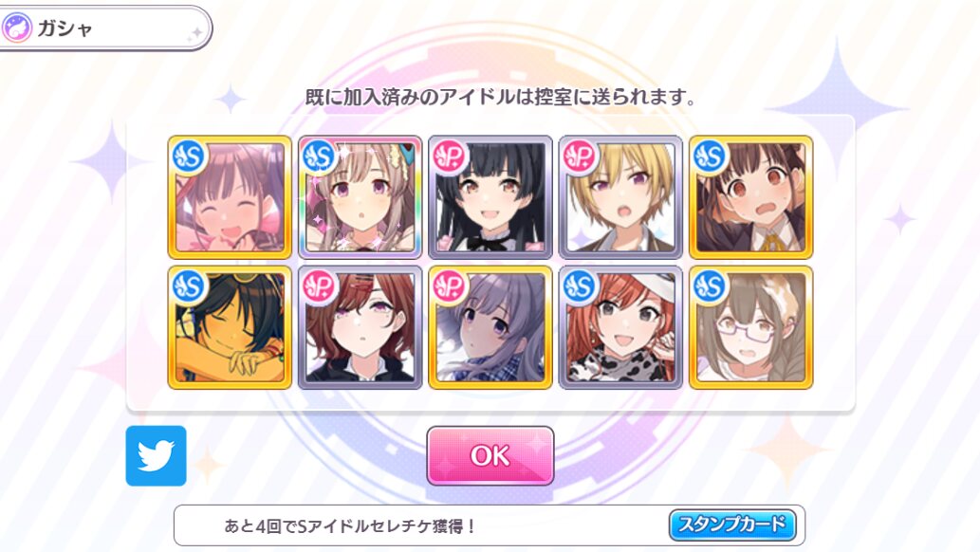Click the Twitter share icon
Screen dimensions: 980x552
[x=156, y=455]
